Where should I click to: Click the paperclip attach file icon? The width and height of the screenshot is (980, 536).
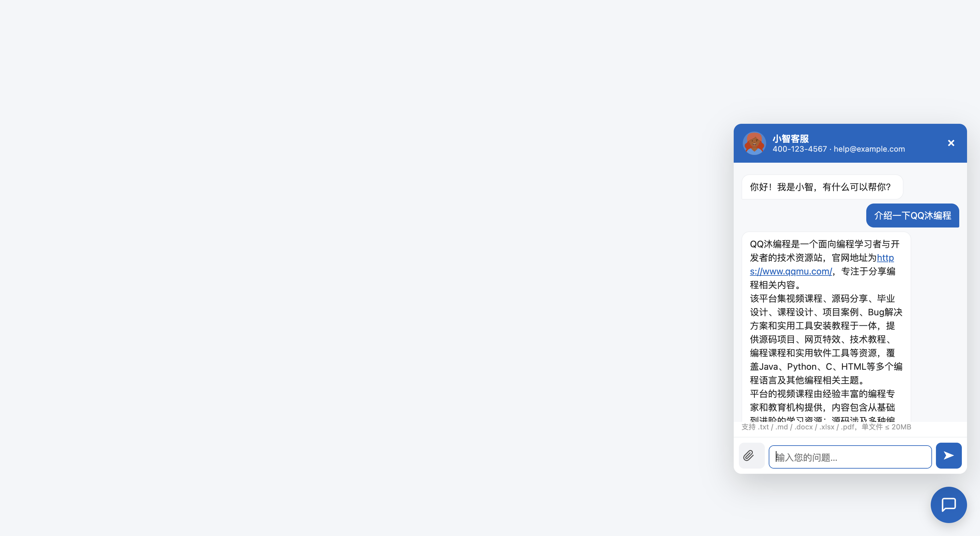[x=749, y=455]
